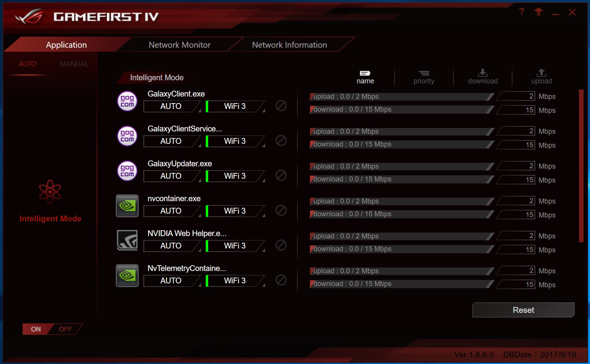The width and height of the screenshot is (590, 364).
Task: Switch to the Network Monitor tab
Action: tap(180, 45)
